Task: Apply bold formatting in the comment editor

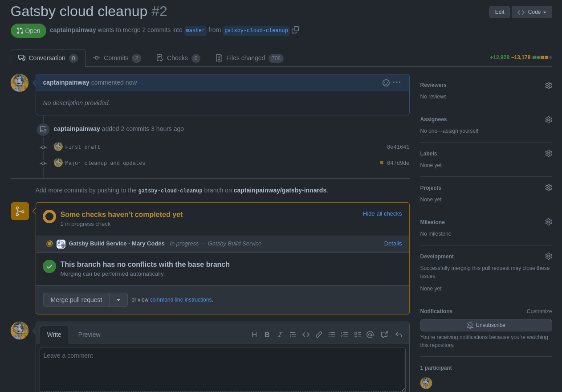Action: coord(267,335)
